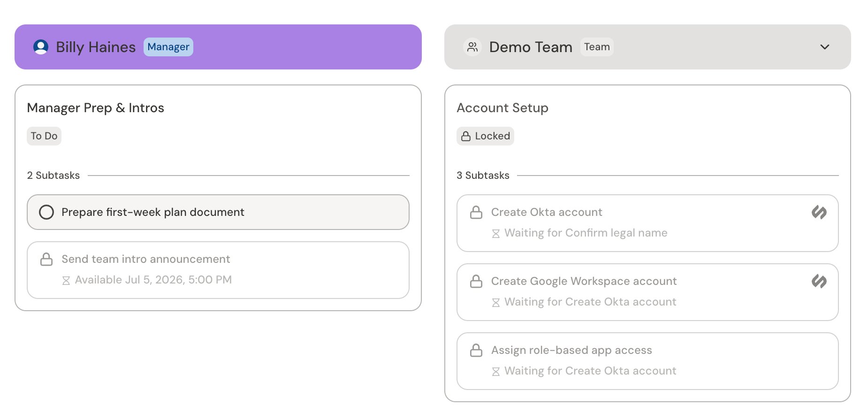Click Waiting for Confirm legal name text
The image size is (868, 413).
point(586,233)
